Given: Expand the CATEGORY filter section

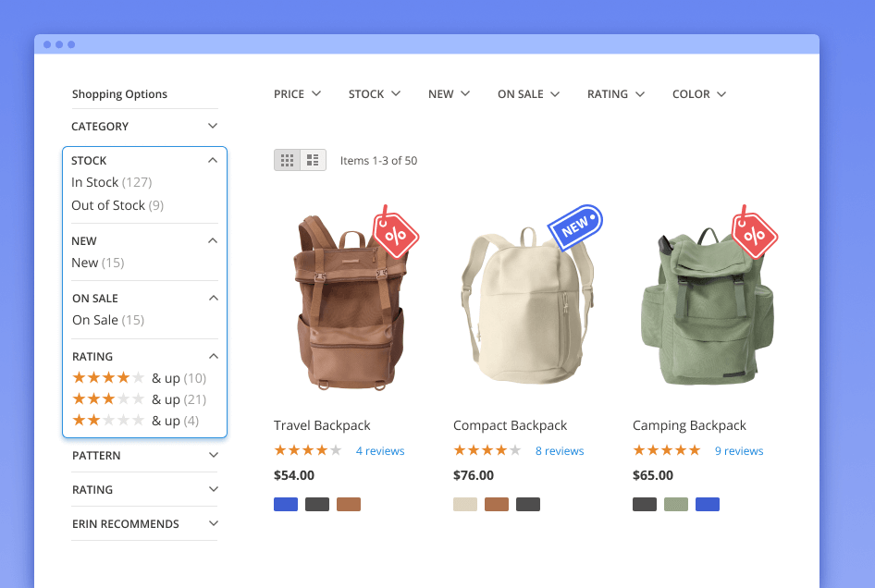Looking at the screenshot, I should point(144,127).
